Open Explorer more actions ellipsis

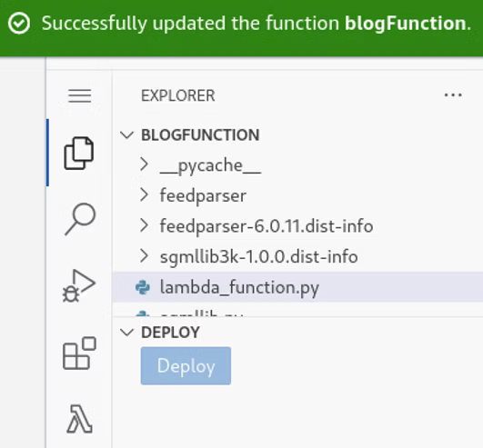[x=453, y=95]
